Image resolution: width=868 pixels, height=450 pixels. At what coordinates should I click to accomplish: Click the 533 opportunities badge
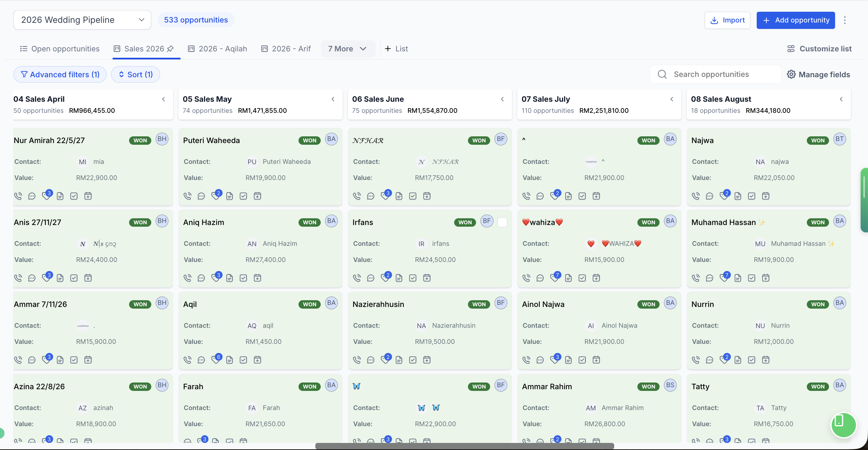(x=196, y=20)
